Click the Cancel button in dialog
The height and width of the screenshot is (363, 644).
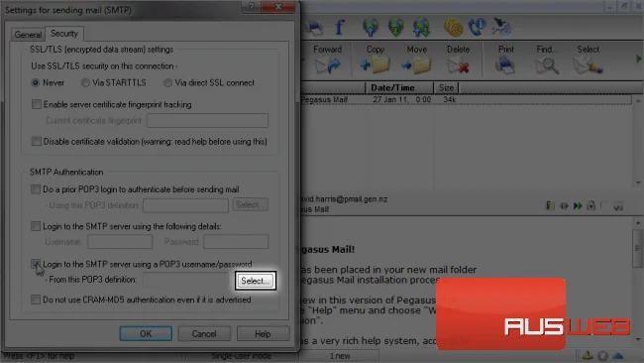click(x=204, y=333)
